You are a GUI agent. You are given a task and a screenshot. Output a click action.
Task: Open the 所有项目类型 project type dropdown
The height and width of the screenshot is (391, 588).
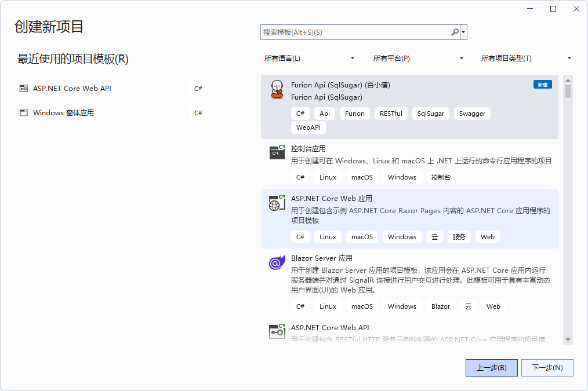[x=526, y=59]
